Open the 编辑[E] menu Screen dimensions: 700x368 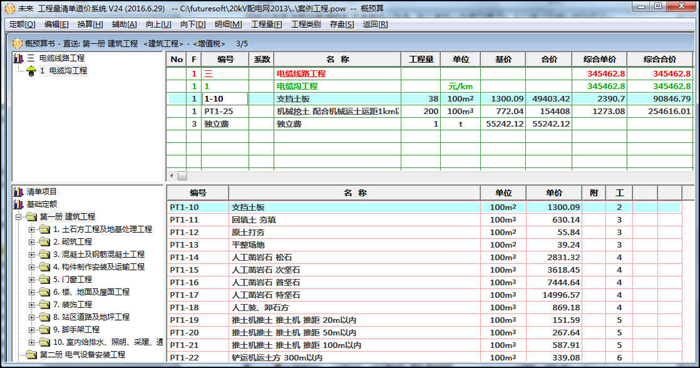(56, 24)
